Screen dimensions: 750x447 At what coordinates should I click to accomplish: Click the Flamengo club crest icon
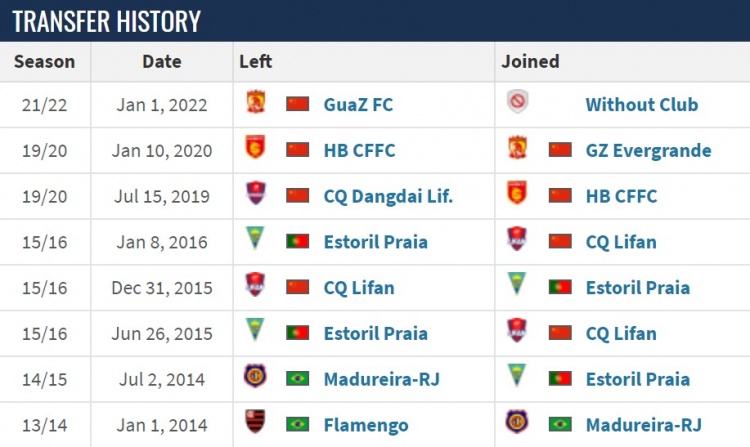(255, 421)
